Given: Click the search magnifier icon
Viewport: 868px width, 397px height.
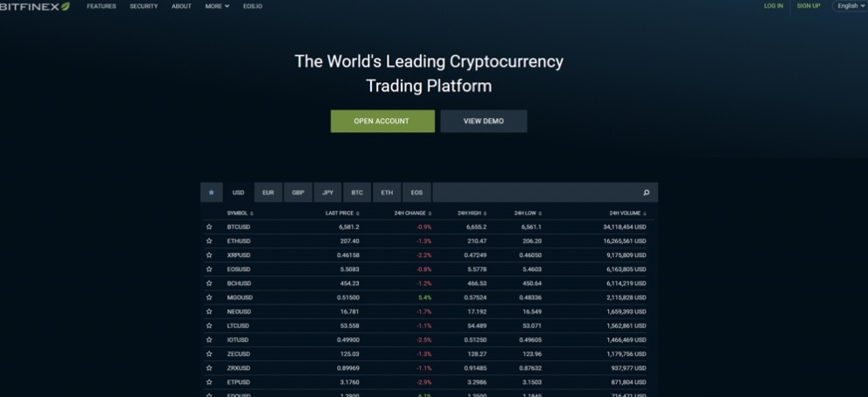Looking at the screenshot, I should click(646, 192).
